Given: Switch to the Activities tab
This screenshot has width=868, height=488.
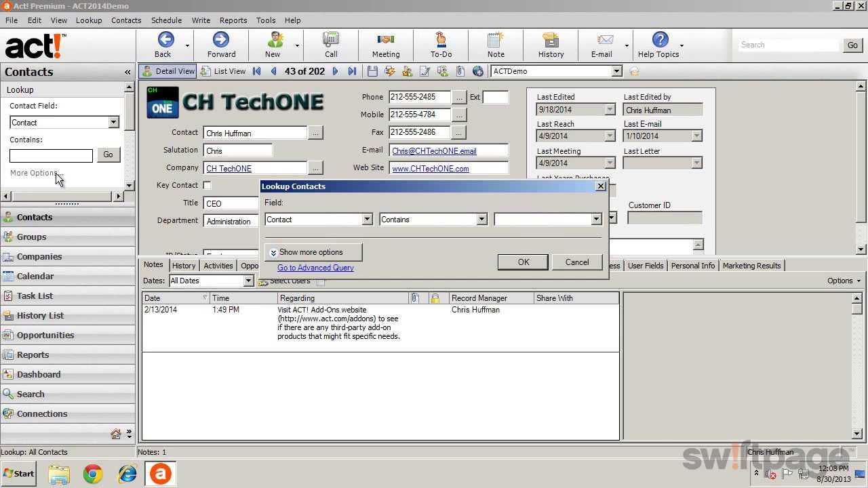Looking at the screenshot, I should pos(218,266).
